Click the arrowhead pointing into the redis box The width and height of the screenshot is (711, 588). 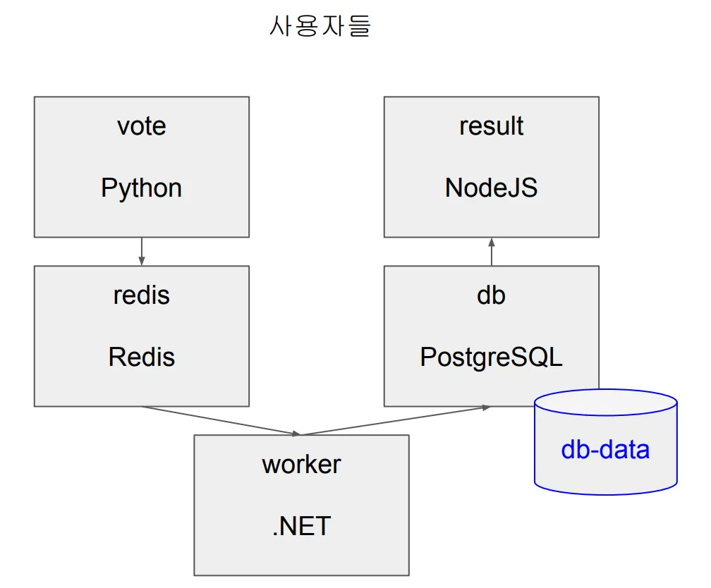click(142, 262)
